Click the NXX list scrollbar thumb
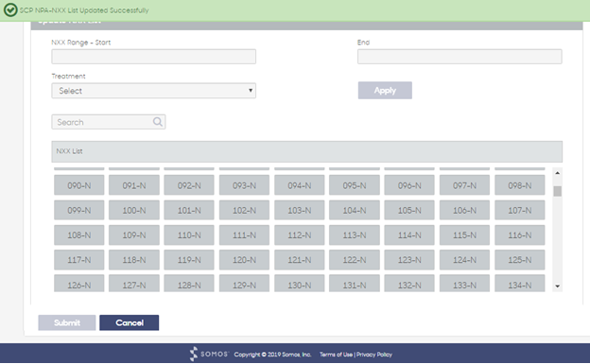 [557, 191]
